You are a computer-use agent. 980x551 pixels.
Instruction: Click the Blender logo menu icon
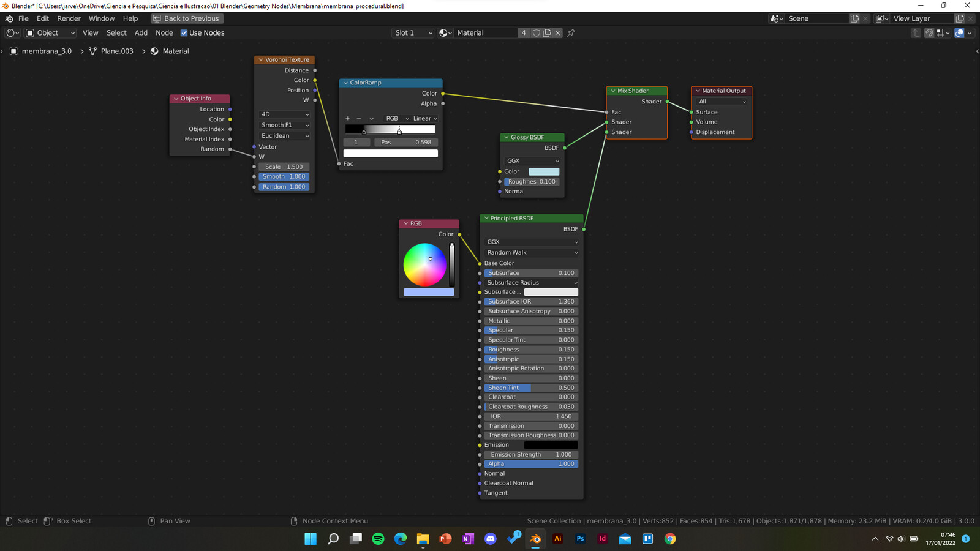tap(9, 18)
